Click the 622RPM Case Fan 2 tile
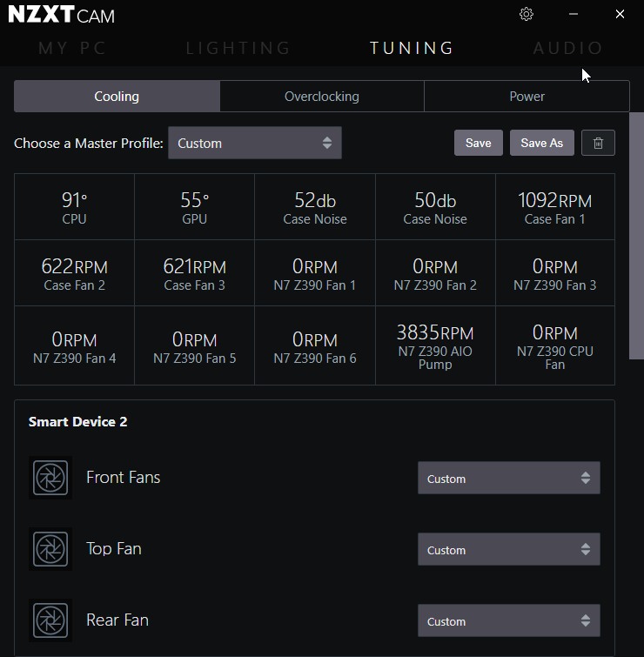The height and width of the screenshot is (657, 644). click(74, 272)
